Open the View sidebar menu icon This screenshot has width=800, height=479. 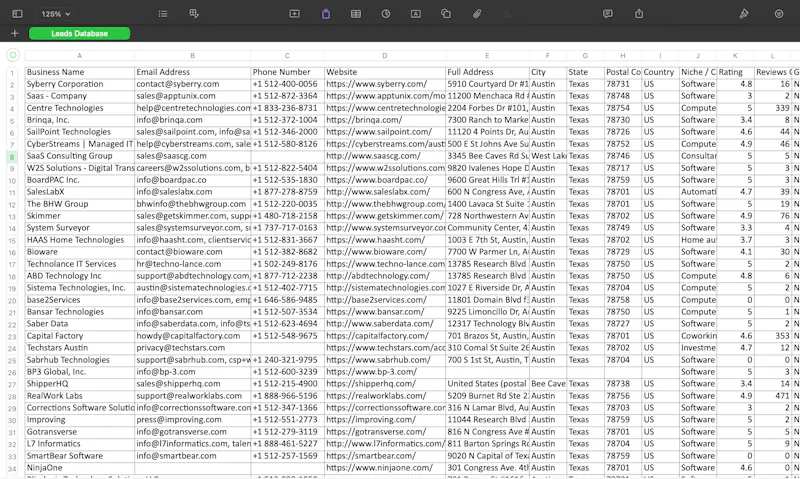point(17,14)
